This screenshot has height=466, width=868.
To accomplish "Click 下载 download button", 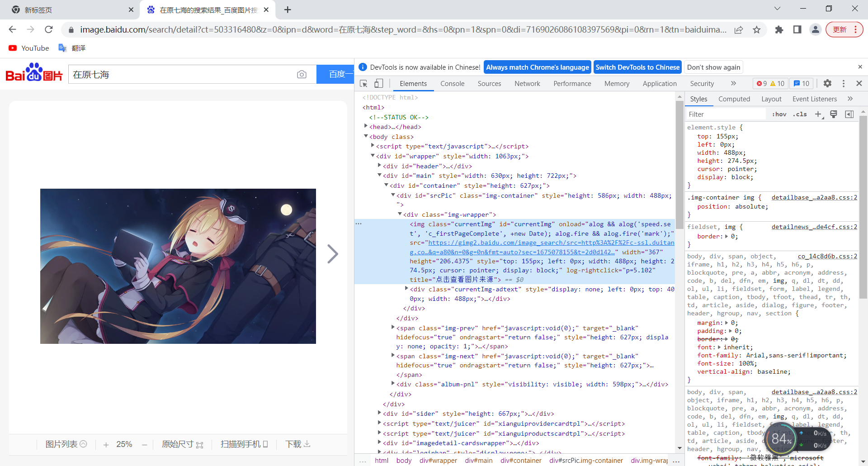I will tap(298, 444).
